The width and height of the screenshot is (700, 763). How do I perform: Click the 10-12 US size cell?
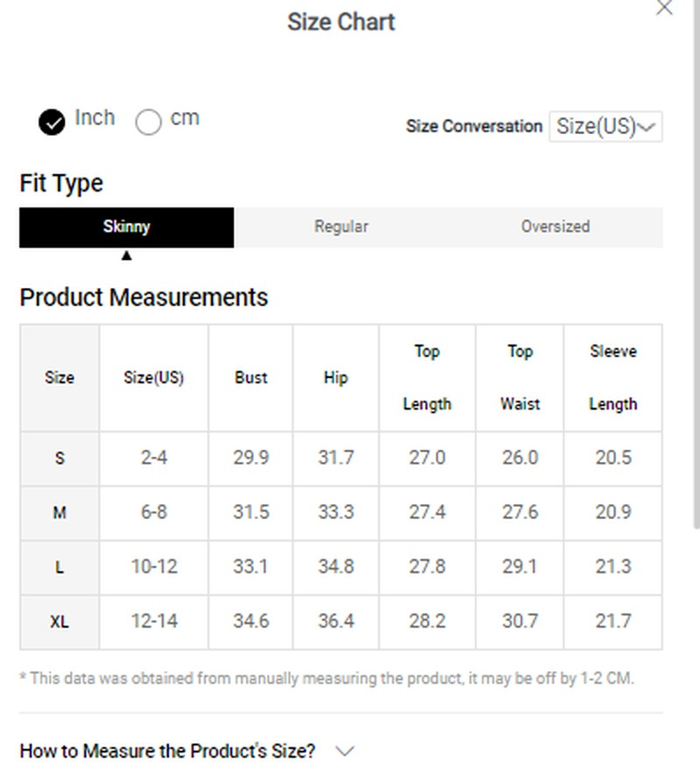[154, 566]
